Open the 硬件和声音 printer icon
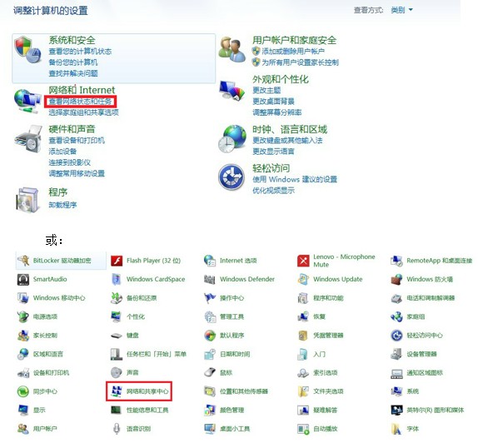 [28, 139]
